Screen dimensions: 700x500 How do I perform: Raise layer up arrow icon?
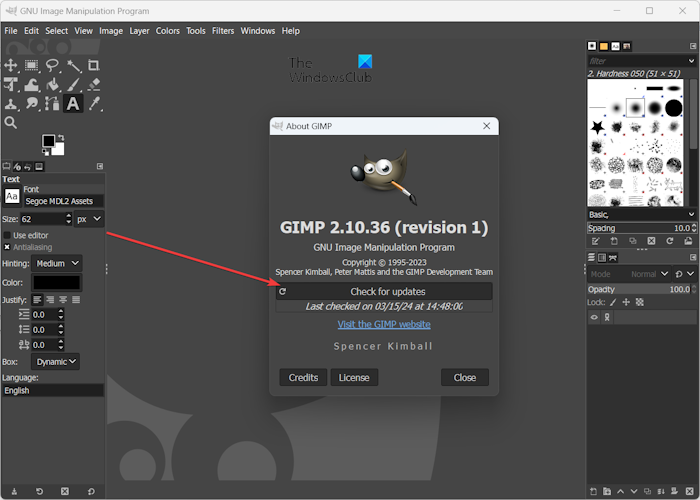pos(621,492)
